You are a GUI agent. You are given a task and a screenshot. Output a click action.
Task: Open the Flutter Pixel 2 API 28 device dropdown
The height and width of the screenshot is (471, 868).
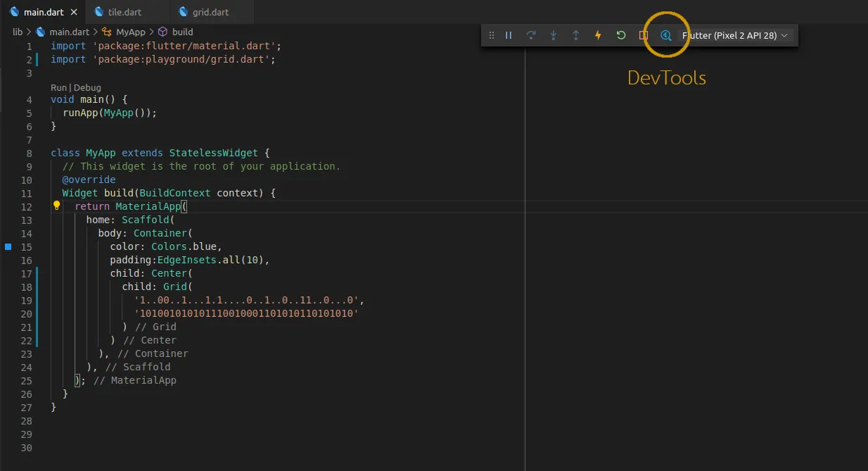736,34
